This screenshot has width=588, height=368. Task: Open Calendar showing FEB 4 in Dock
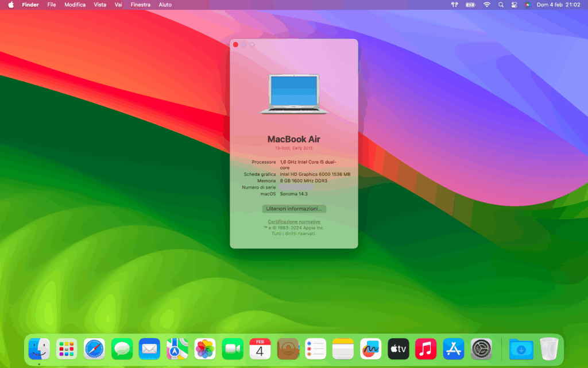pos(260,349)
